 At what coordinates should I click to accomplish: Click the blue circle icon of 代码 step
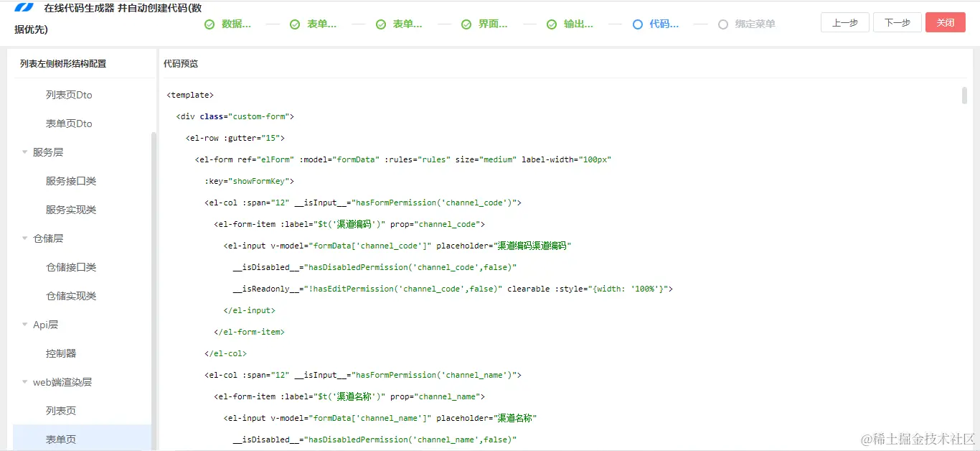click(638, 24)
